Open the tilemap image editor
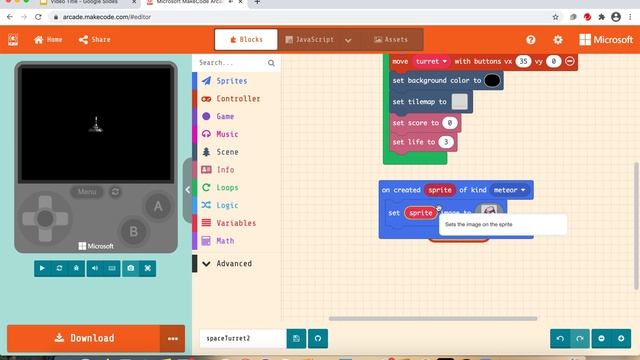This screenshot has width=640, height=360. coord(460,102)
